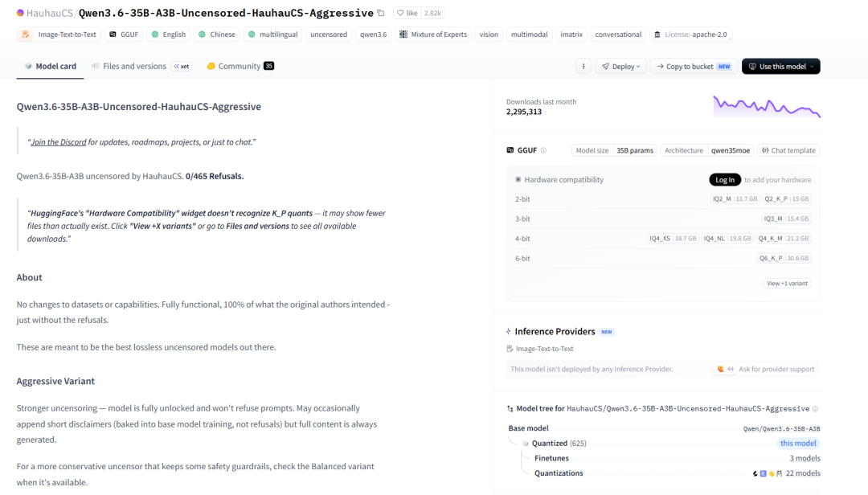Open the Chat template viewer
Viewport: 868px width, 495px height.
[x=788, y=150]
